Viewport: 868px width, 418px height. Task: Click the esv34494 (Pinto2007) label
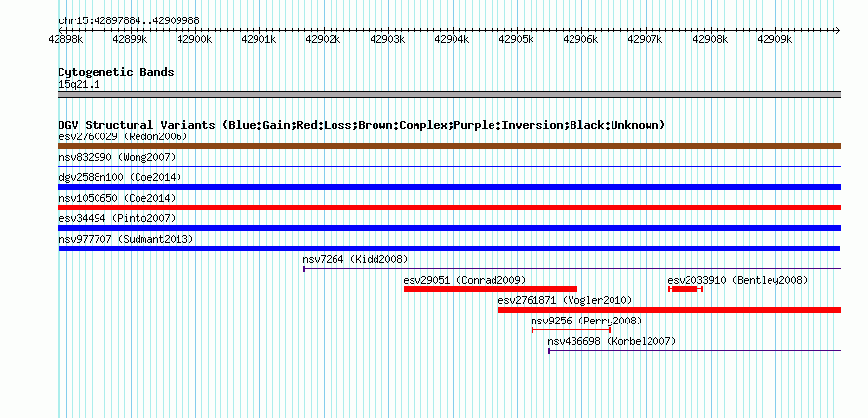click(117, 218)
